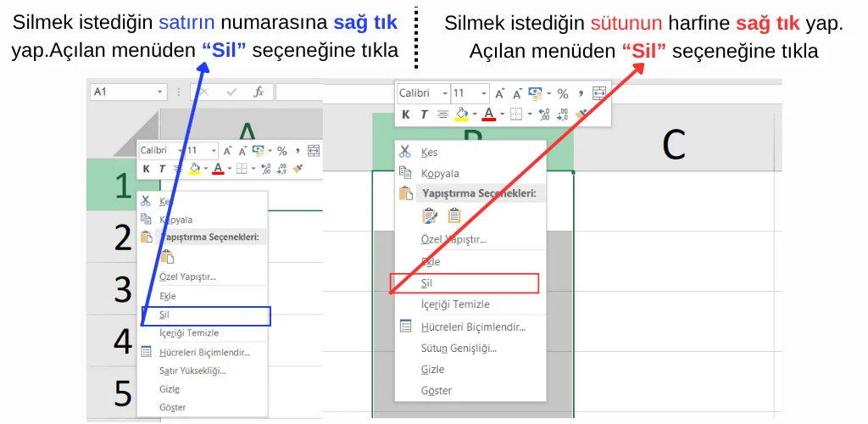Expand fill color arrow in right mini toolbar
The image size is (868, 424).
click(475, 114)
